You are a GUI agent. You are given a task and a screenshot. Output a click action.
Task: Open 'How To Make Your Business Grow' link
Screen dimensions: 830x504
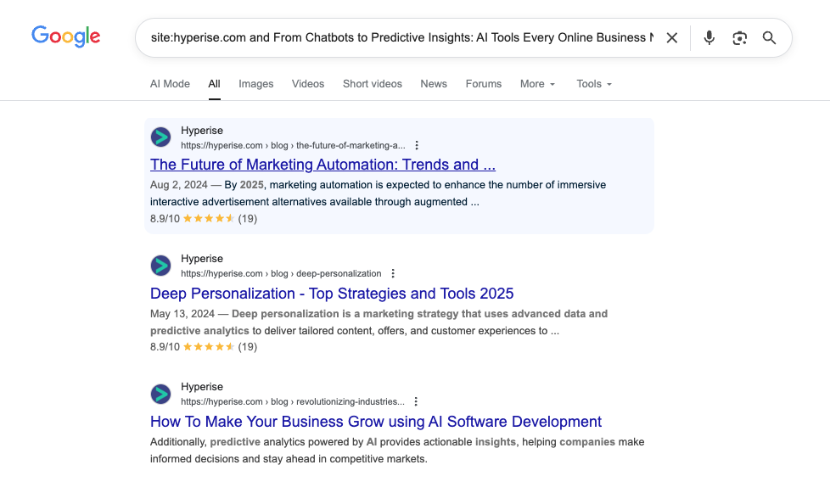[x=375, y=422]
